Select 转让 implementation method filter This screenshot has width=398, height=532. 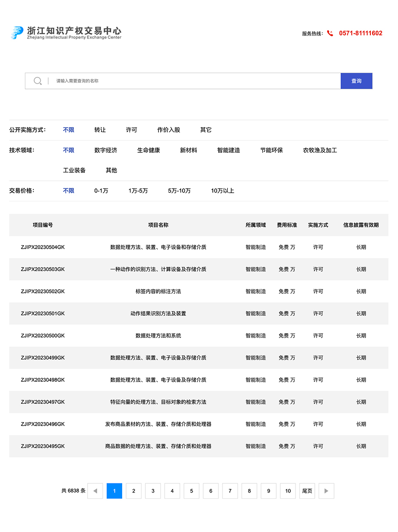[101, 130]
